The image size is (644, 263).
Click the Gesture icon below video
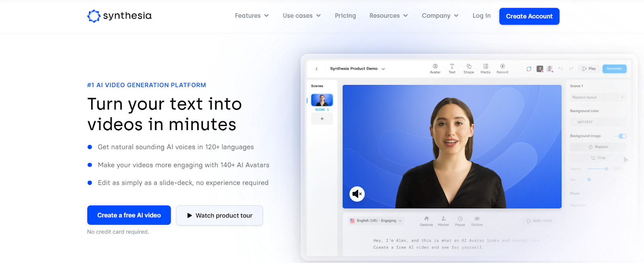pos(426,219)
